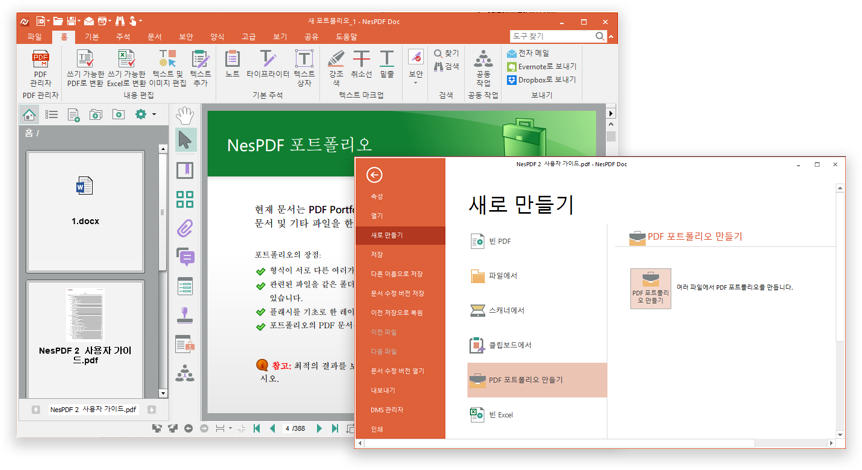
Task: Click the 찾기 find button
Action: [446, 53]
